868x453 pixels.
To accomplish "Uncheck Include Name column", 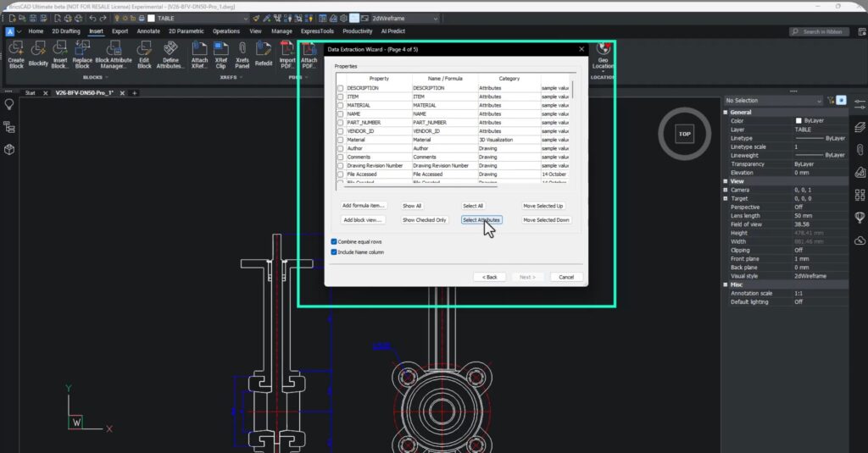I will [334, 252].
